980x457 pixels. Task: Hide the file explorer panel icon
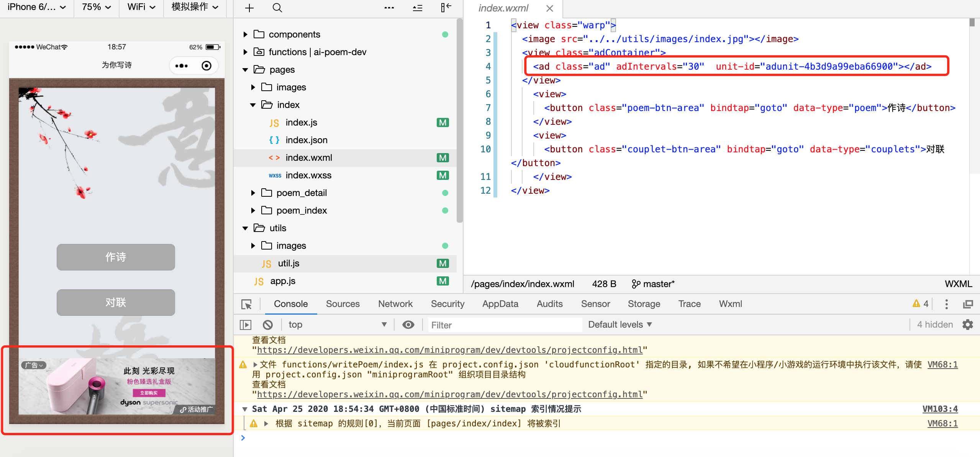tap(446, 7)
